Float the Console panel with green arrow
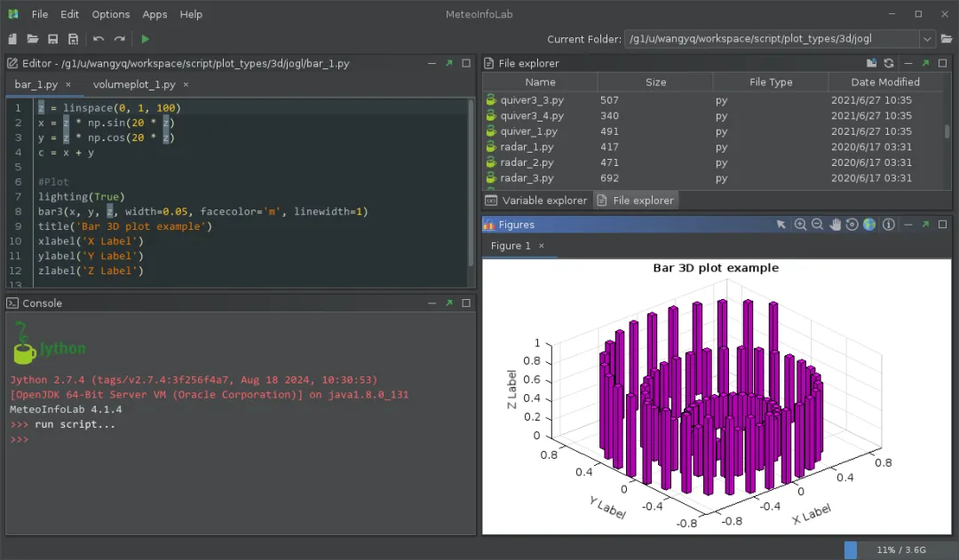Viewport: 959px width, 560px height. 449,303
